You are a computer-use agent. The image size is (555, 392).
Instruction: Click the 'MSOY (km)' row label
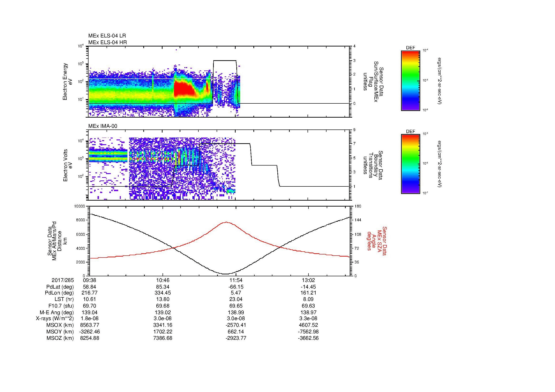[60, 332]
